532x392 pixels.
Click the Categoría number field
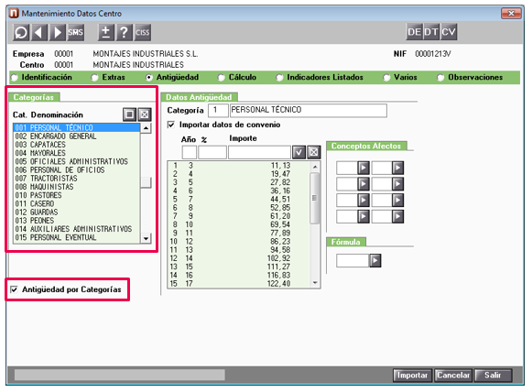tap(218, 110)
